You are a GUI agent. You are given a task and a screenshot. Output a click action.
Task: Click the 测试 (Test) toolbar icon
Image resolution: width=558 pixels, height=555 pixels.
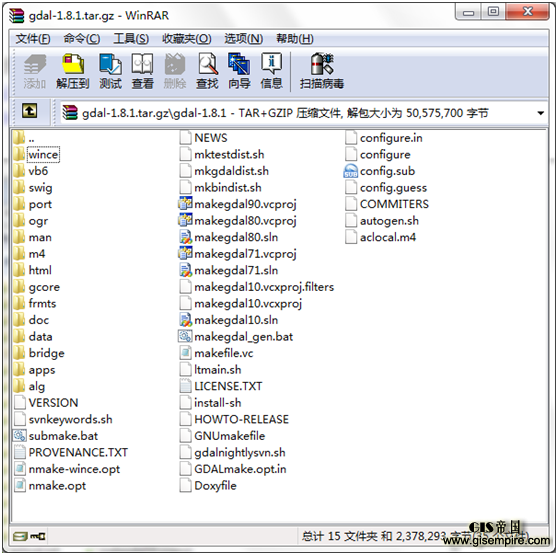110,71
